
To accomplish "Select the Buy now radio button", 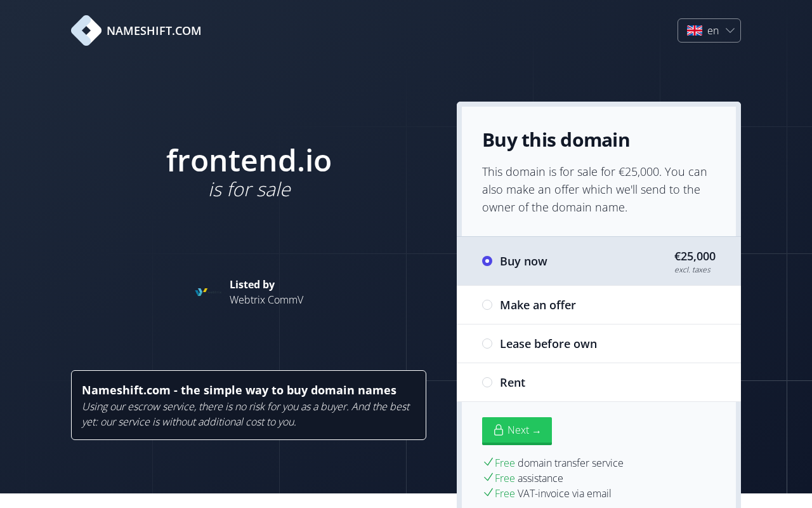I will coord(487,261).
